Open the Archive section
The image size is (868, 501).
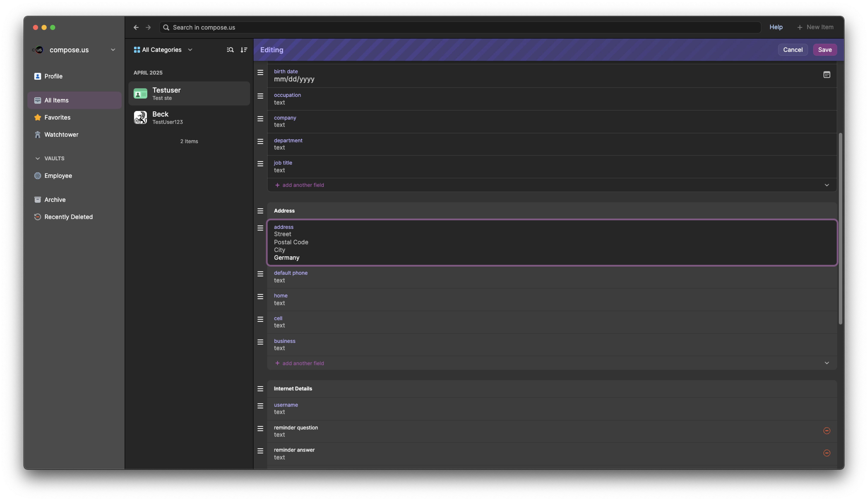click(55, 199)
